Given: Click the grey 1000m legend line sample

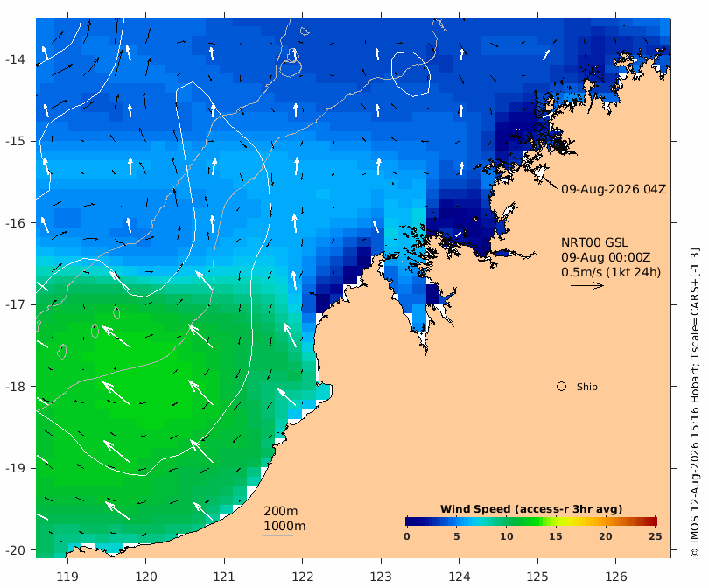Looking at the screenshot, I should (278, 536).
